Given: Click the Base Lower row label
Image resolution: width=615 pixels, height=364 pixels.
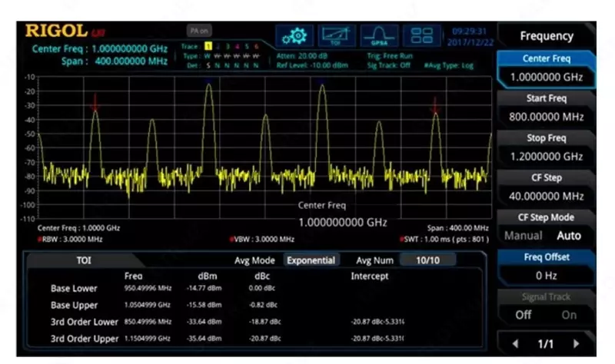Looking at the screenshot, I should [x=74, y=289].
